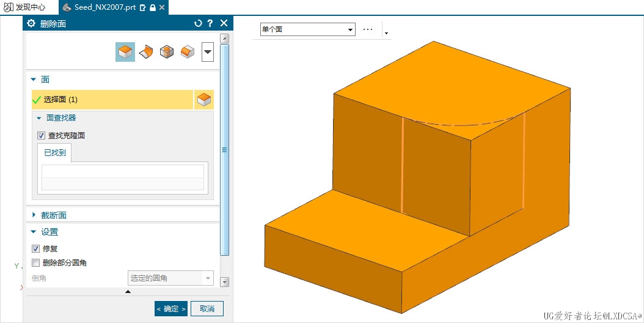Screen dimensions: 644x323
Task: Pick the hole face type icon
Action: 167,52
